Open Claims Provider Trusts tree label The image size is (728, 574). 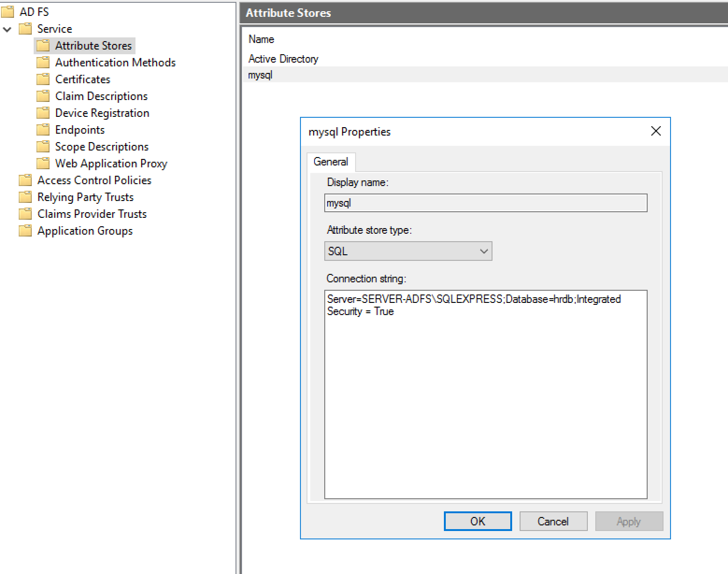click(92, 214)
